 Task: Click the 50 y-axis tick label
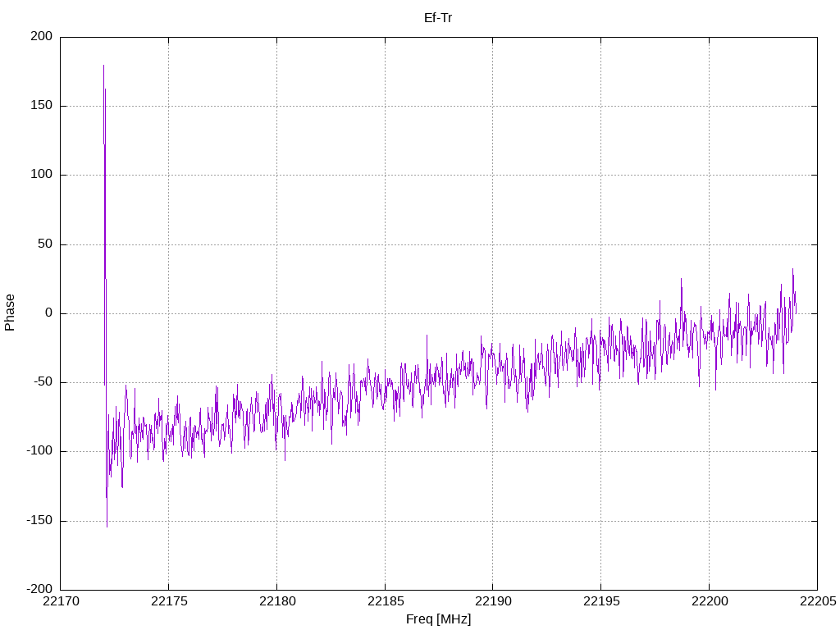click(45, 244)
